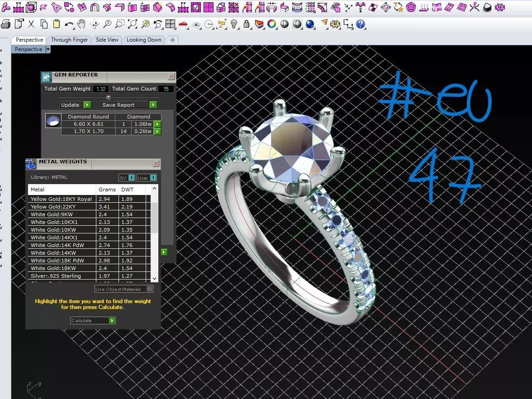Click the Total Gem Weight value field

(101, 89)
